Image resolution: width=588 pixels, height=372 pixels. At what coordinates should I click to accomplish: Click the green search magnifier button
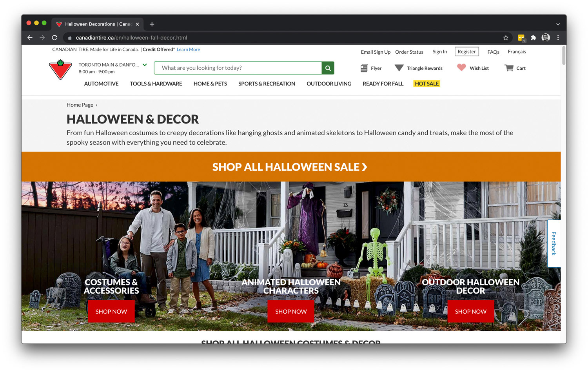[328, 68]
